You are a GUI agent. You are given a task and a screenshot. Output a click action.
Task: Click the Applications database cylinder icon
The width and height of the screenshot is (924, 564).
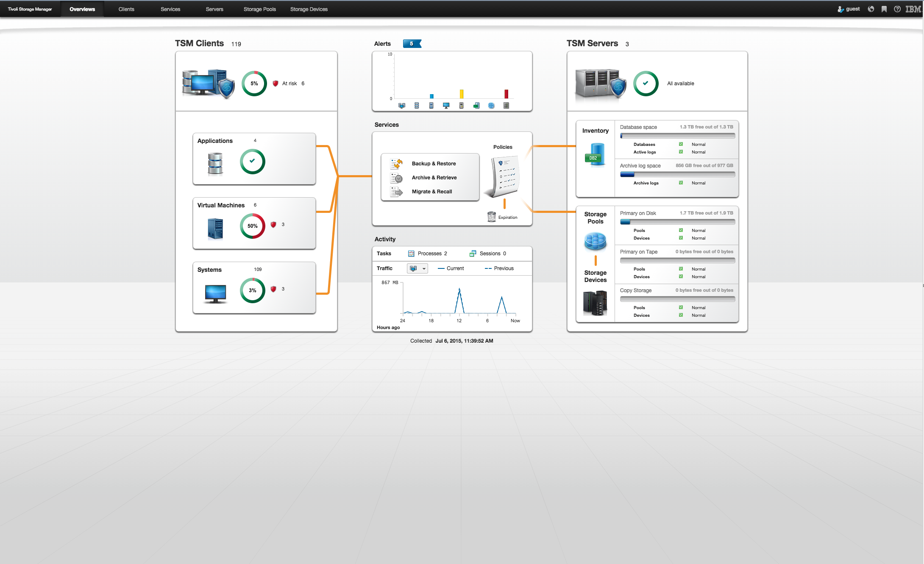coord(215,164)
